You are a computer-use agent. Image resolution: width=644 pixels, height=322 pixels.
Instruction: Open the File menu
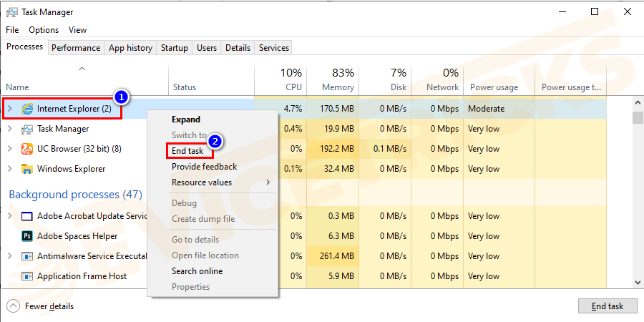12,30
